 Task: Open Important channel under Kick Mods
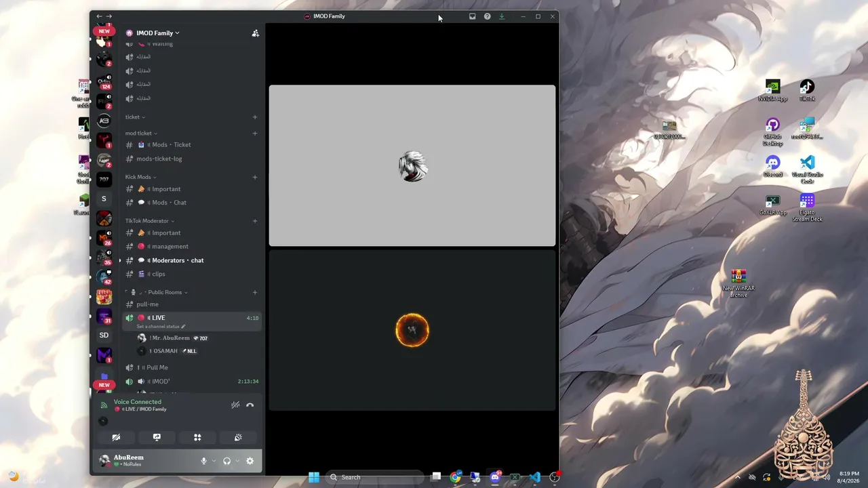click(x=192, y=189)
